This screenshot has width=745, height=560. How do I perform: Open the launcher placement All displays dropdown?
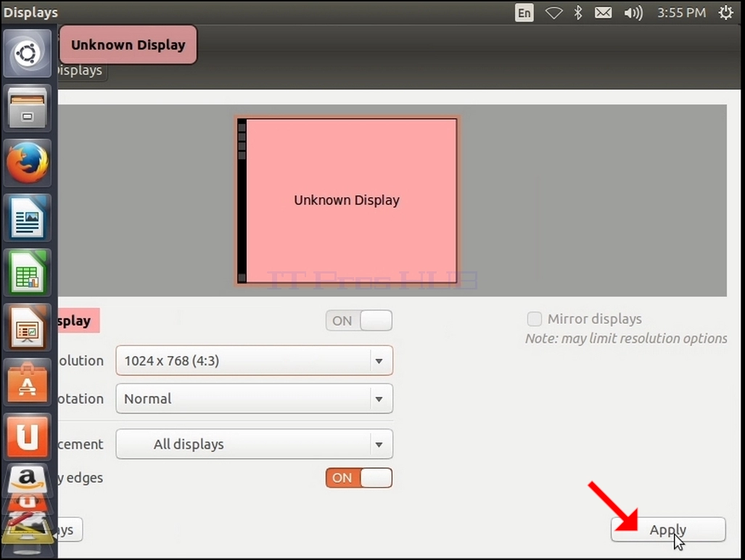254,444
